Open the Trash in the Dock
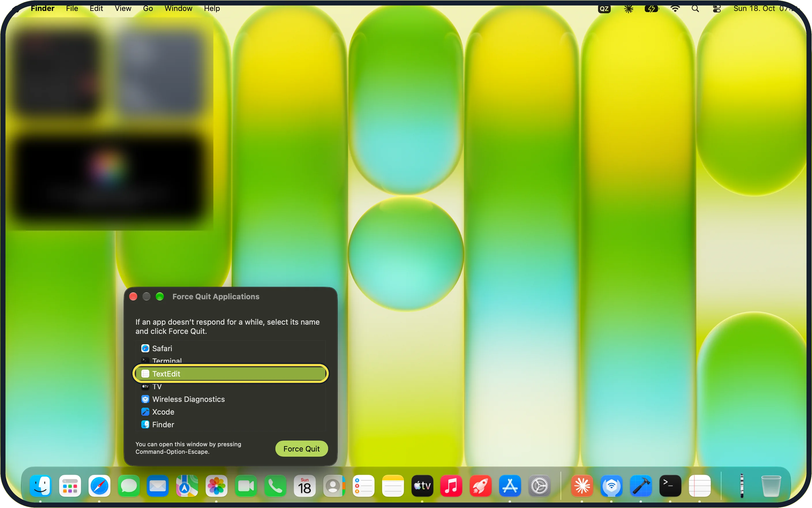 point(771,486)
